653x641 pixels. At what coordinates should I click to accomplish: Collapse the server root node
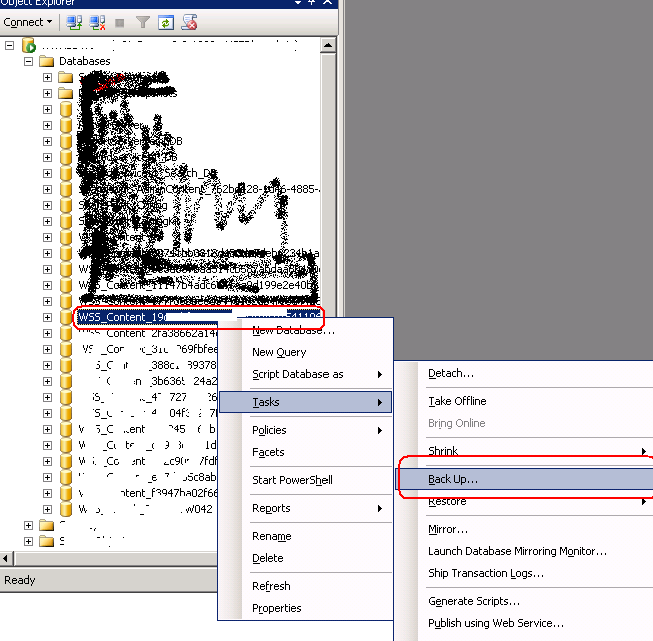point(10,45)
